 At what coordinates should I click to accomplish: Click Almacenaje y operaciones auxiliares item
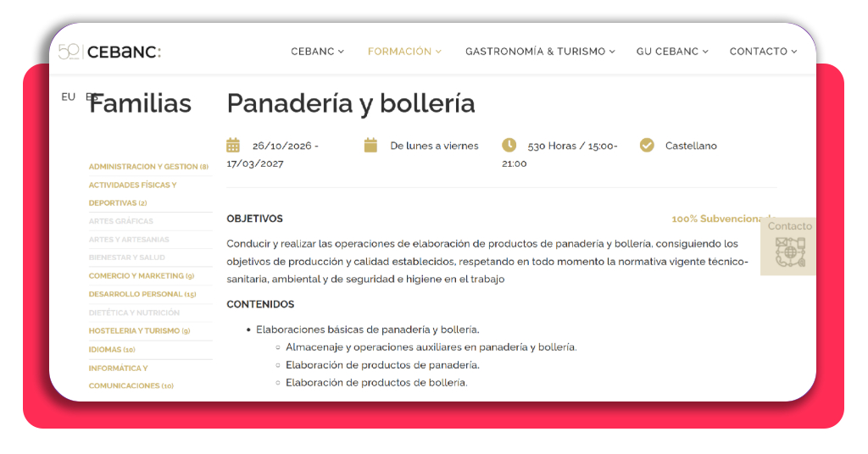(431, 347)
